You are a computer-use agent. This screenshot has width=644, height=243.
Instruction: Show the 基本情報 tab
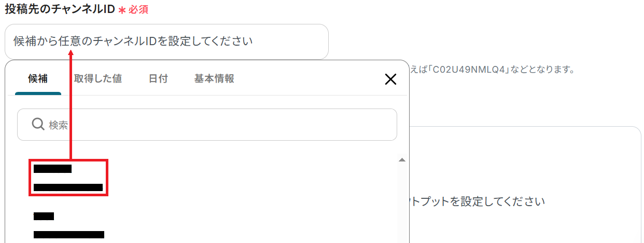pos(214,79)
